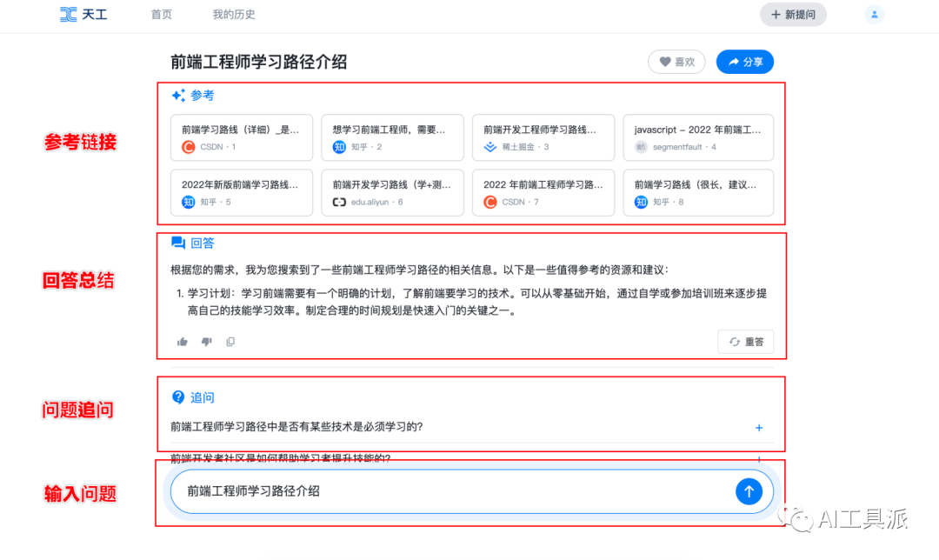Click edu.aliyun icon on reference 6
Image resolution: width=939 pixels, height=560 pixels.
[x=339, y=202]
